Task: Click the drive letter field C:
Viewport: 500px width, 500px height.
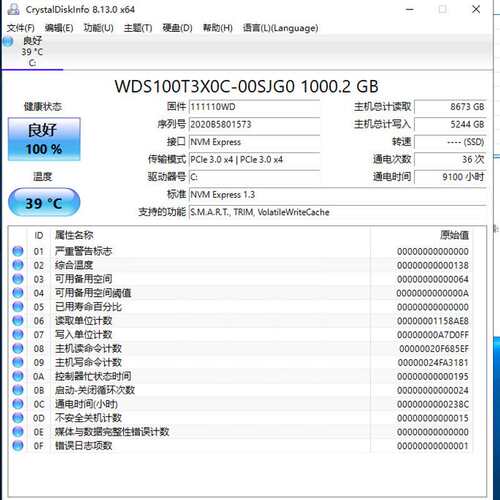Action: [255, 177]
